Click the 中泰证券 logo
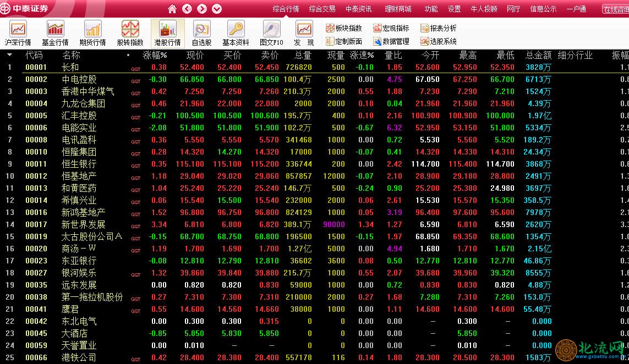This screenshot has width=629, height=364. click(25, 8)
